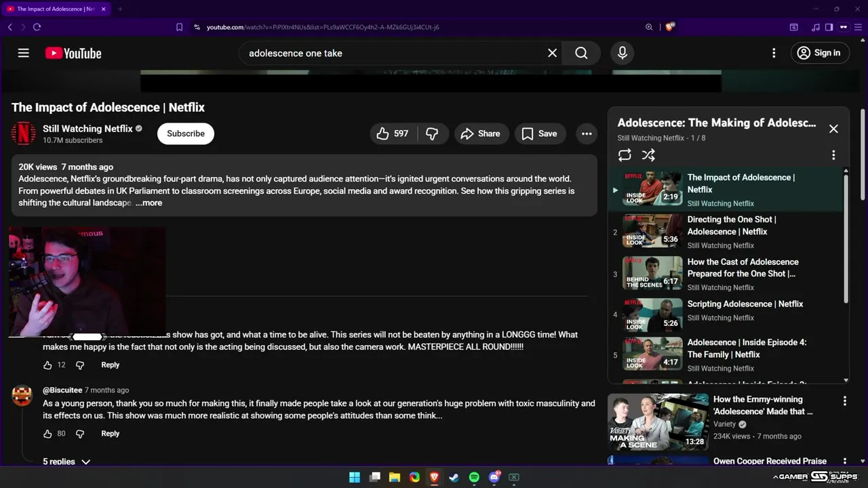The image size is (868, 488).
Task: Dislike this video
Action: point(432,134)
